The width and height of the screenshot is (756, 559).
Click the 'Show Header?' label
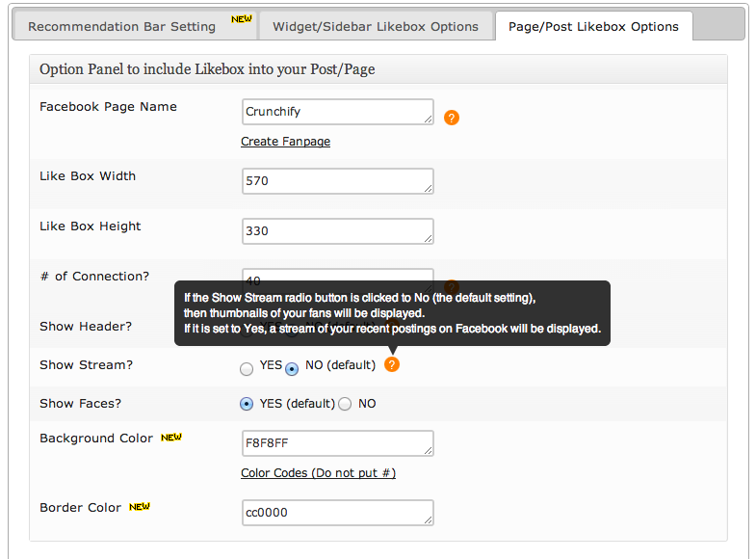pos(86,327)
